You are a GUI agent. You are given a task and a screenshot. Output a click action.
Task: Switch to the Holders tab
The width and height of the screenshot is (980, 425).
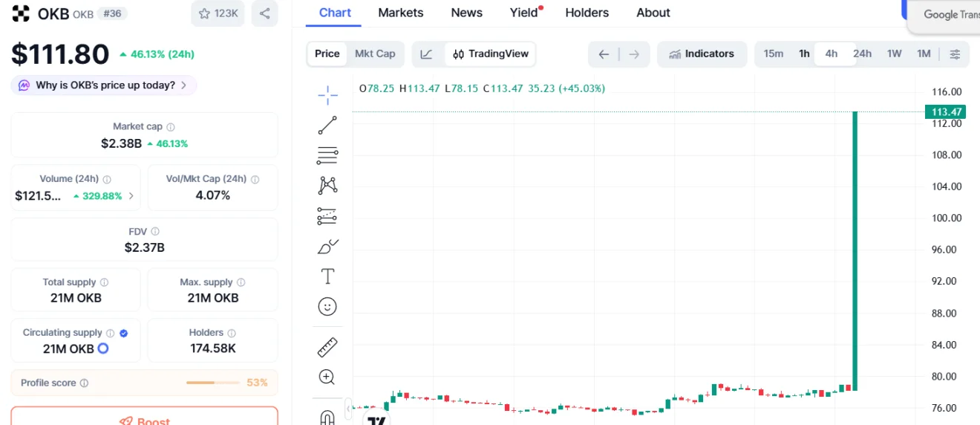coord(587,13)
